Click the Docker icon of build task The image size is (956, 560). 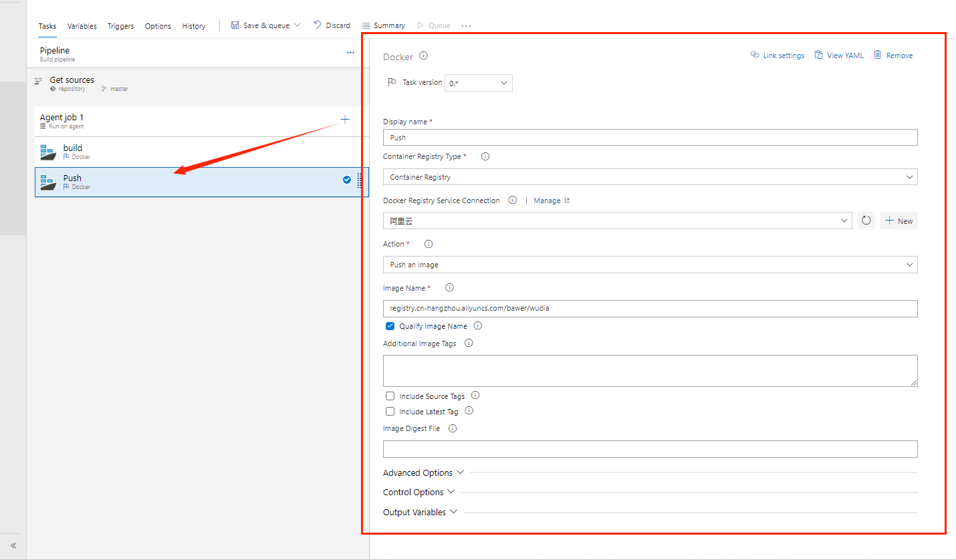click(x=47, y=152)
